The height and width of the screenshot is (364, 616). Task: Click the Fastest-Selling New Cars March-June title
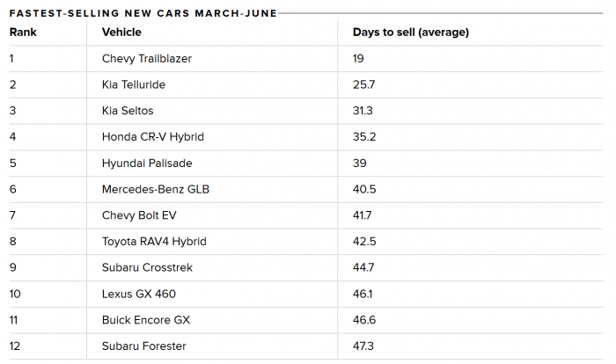[x=143, y=11]
